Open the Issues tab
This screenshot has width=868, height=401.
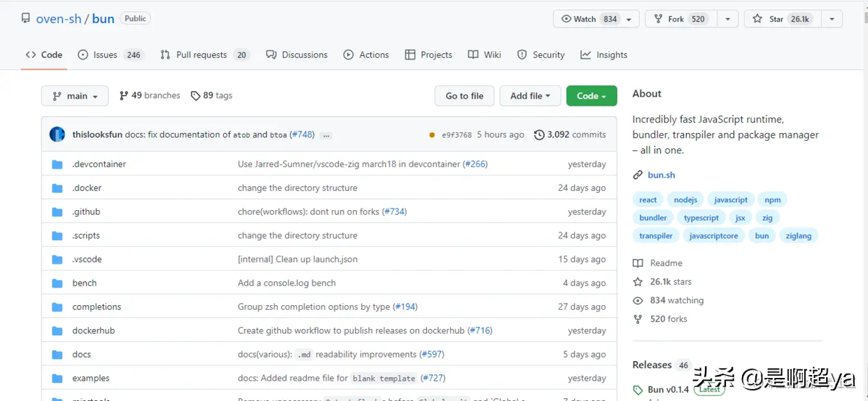[x=111, y=55]
